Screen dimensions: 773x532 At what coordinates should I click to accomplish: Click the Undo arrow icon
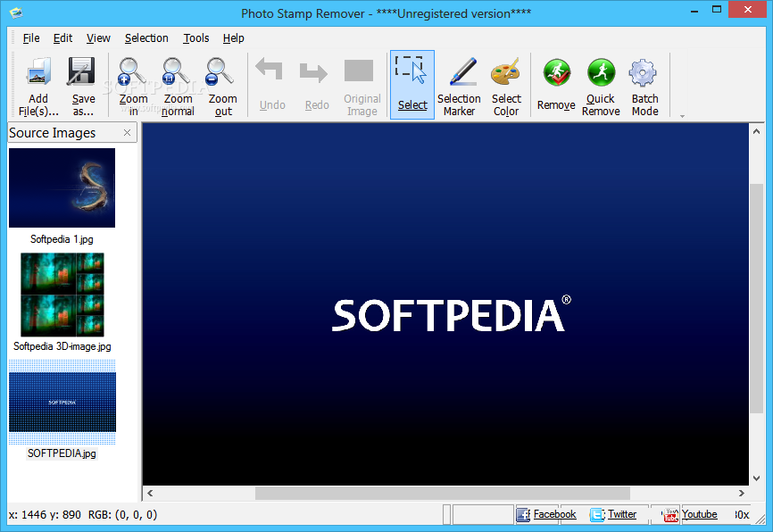click(x=270, y=69)
